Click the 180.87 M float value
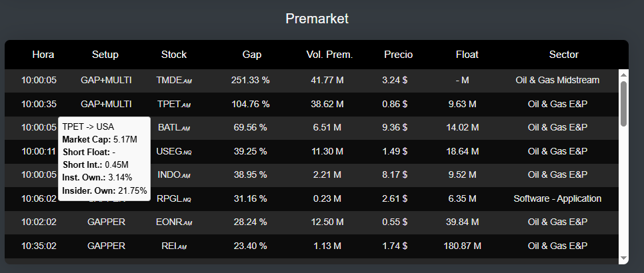Viewport: 644px width, 273px height. 463,246
